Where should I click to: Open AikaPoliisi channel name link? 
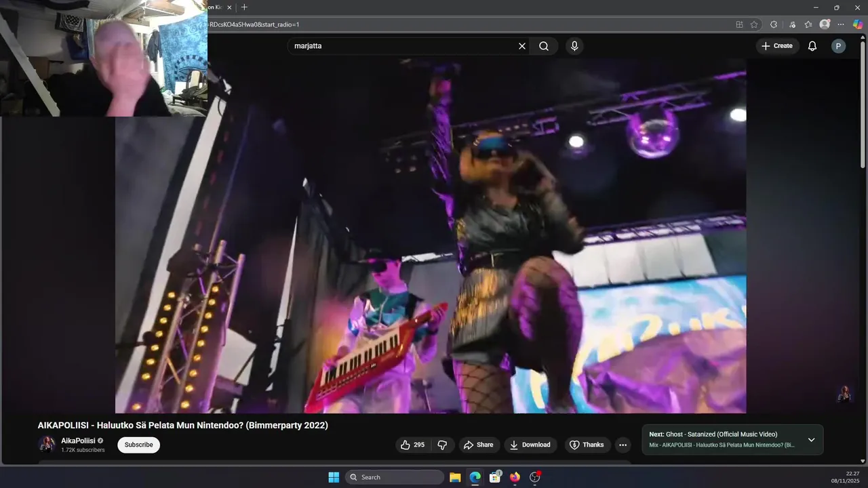pyautogui.click(x=78, y=441)
